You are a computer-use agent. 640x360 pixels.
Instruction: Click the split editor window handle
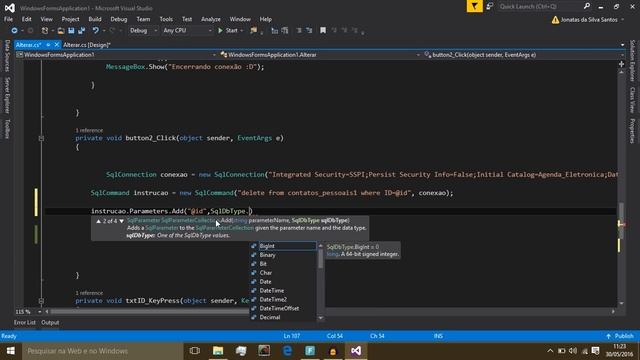point(621,64)
